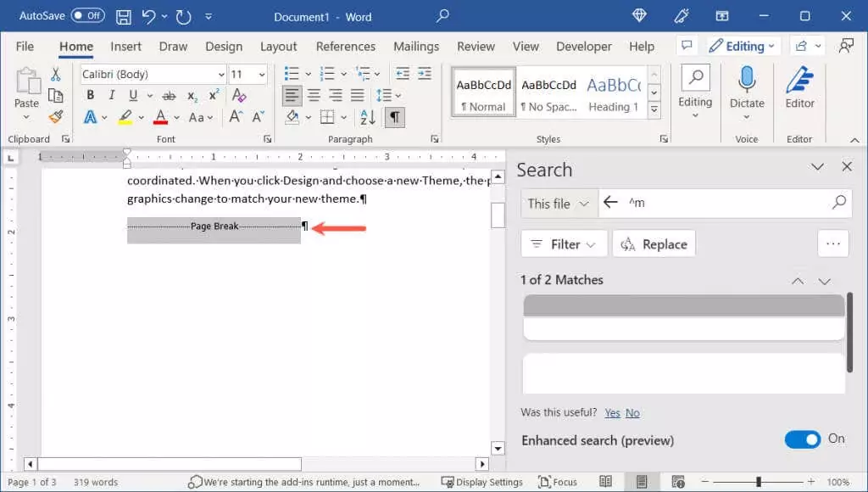Switch to Web Layout view icon

pyautogui.click(x=677, y=482)
